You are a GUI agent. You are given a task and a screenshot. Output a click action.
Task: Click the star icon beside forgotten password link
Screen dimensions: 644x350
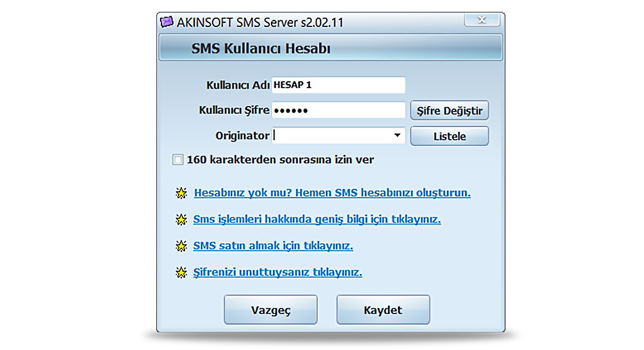coord(181,272)
